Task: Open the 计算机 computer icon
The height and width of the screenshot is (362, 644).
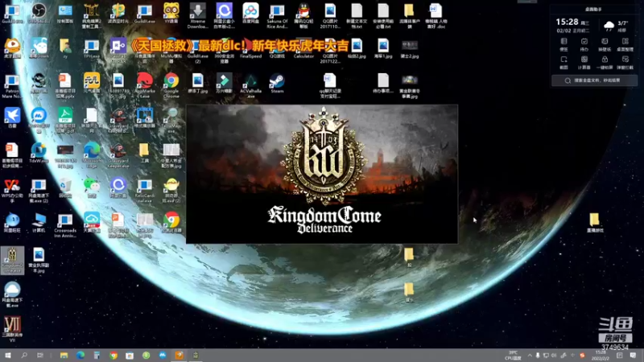Action: pyautogui.click(x=39, y=224)
